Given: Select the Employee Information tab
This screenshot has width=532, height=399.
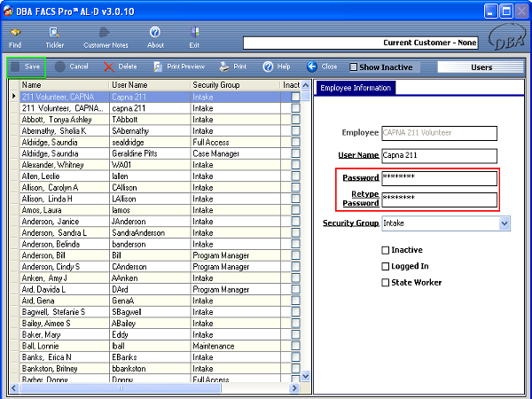Looking at the screenshot, I should [x=356, y=88].
